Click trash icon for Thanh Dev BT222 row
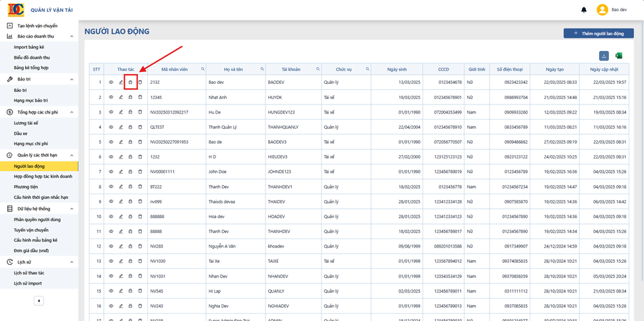Screen dimensions: 644x321 [x=140, y=187]
